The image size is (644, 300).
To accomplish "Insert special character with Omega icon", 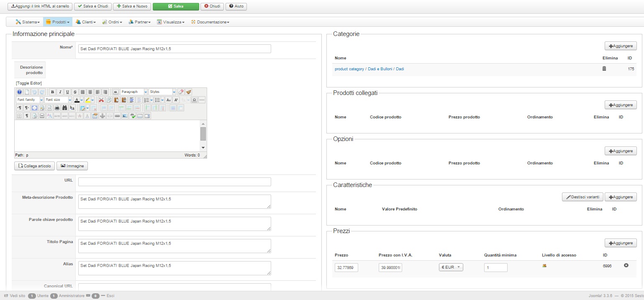I will click(195, 100).
